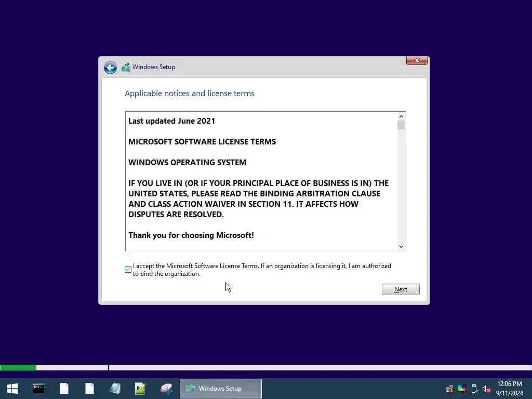Click the license text scroll up arrow
The width and height of the screenshot is (532, 399).
(402, 116)
